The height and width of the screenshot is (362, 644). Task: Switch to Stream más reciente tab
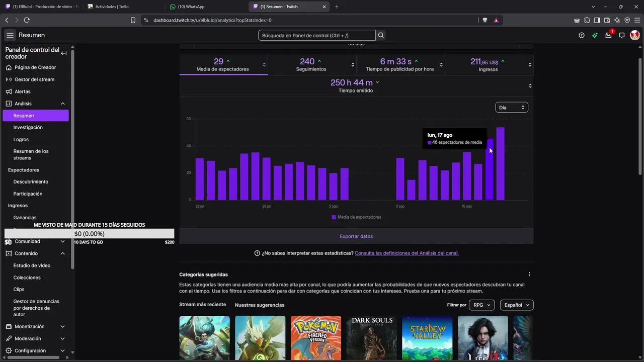[x=203, y=305]
